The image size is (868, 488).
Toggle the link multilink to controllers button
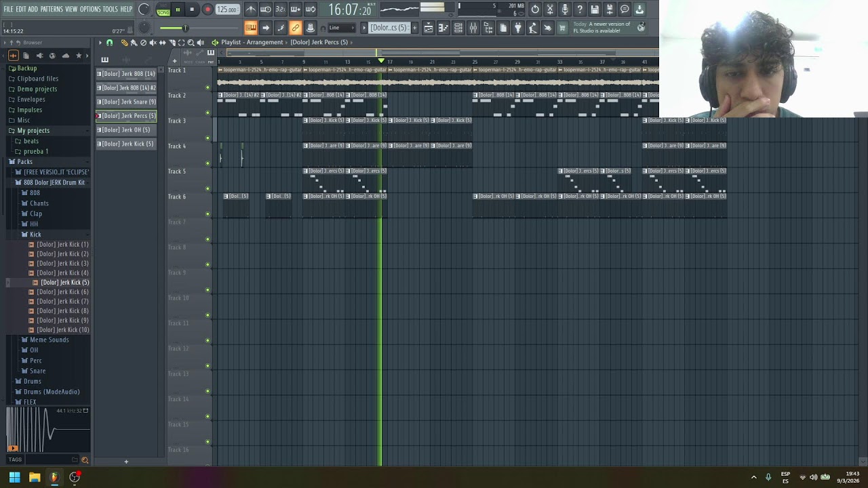pyautogui.click(x=295, y=28)
